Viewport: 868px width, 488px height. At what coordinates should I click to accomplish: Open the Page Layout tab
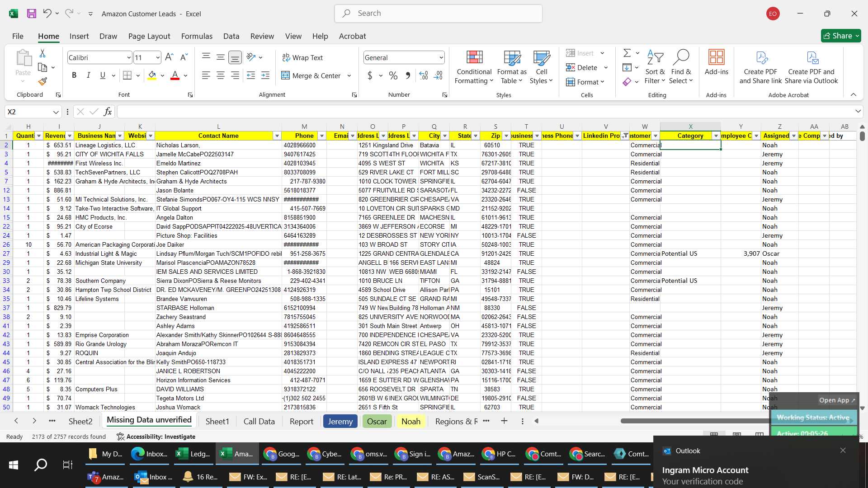[x=149, y=36]
